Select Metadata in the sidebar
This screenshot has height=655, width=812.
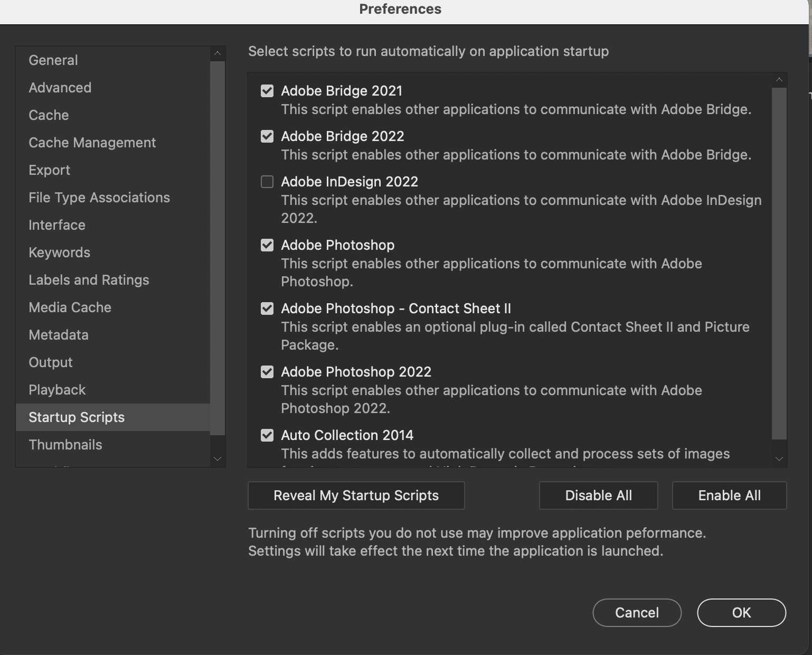(113, 335)
